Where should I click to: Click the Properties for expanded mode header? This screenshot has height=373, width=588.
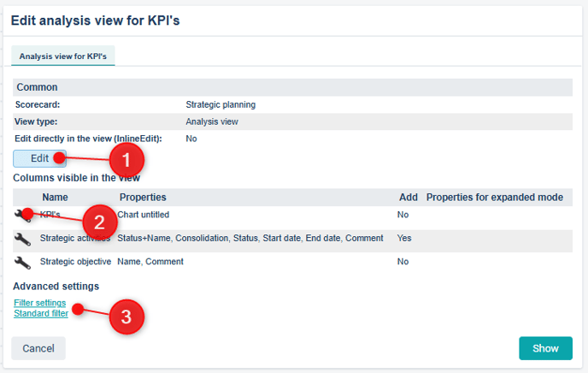pyautogui.click(x=494, y=198)
